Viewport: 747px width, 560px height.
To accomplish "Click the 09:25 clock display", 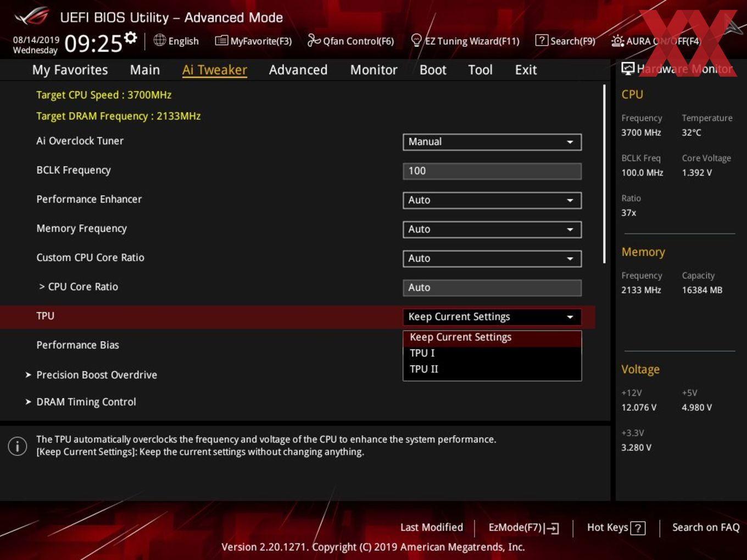I will (x=93, y=43).
